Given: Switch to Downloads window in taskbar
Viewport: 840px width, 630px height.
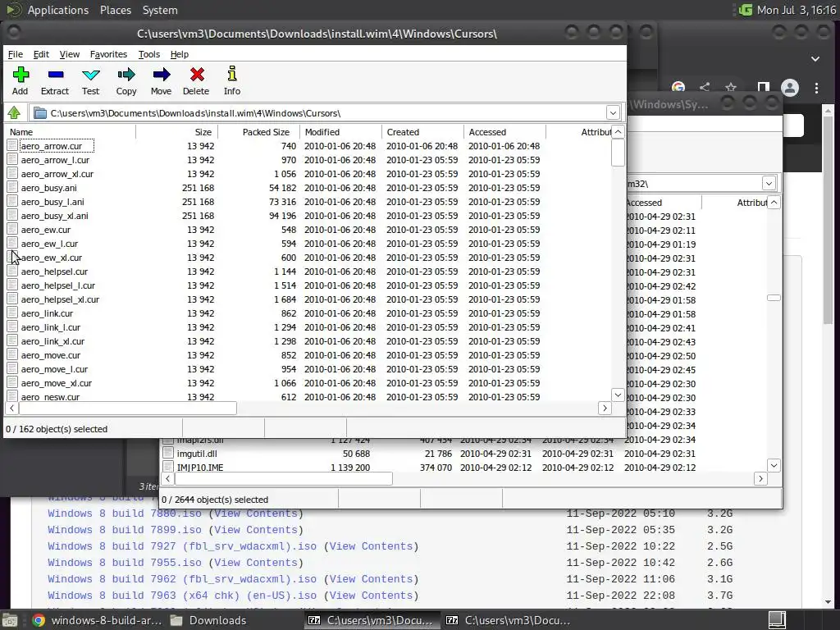Looking at the screenshot, I should click(209, 620).
